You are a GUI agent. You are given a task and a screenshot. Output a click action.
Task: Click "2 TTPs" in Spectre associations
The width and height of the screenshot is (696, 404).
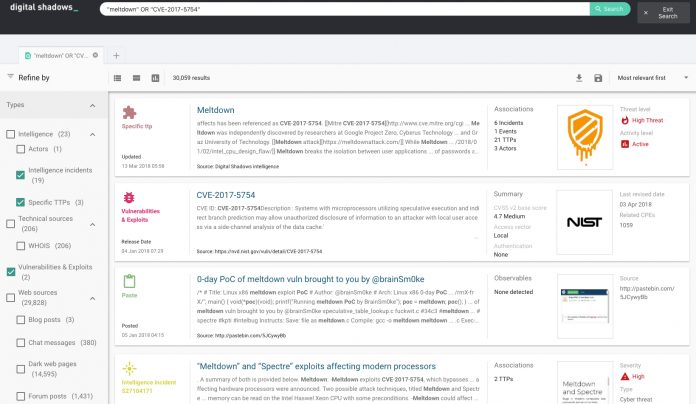tap(503, 379)
